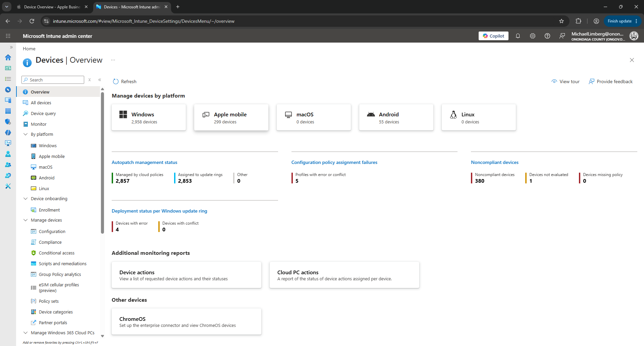Open Tenant administration rail icon
The image size is (644, 346).
point(8,175)
